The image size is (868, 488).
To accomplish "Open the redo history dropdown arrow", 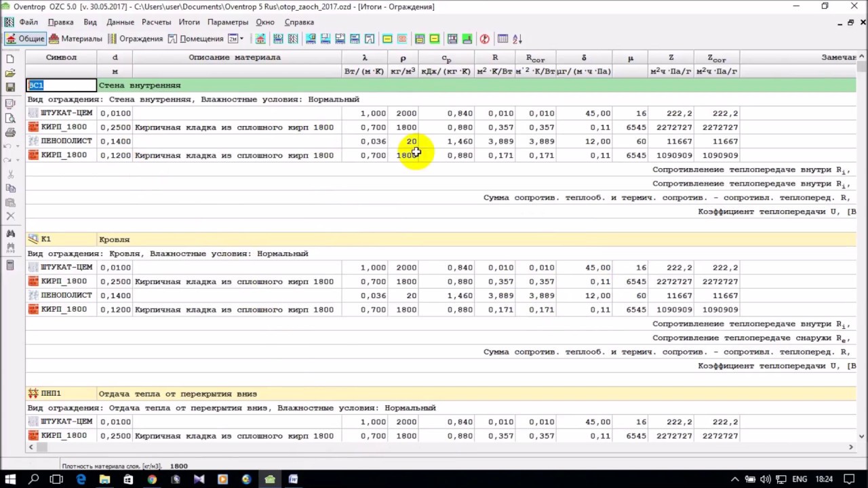I will click(17, 161).
